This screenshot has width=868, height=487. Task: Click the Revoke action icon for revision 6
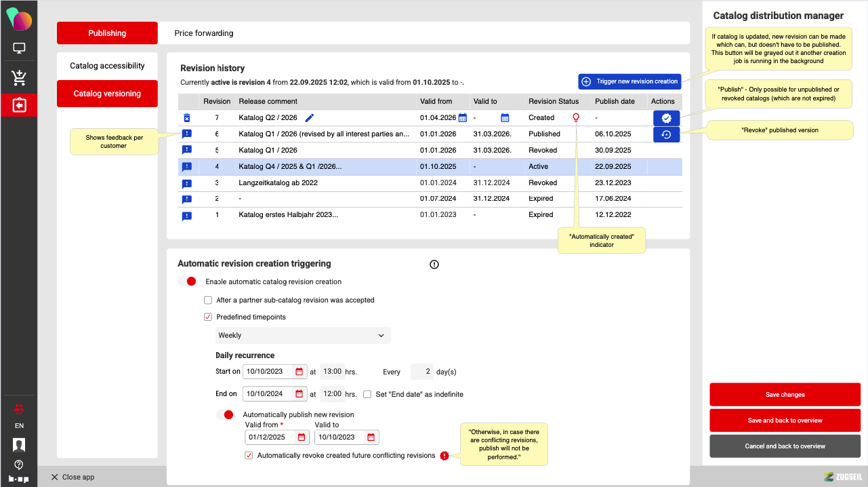[666, 134]
